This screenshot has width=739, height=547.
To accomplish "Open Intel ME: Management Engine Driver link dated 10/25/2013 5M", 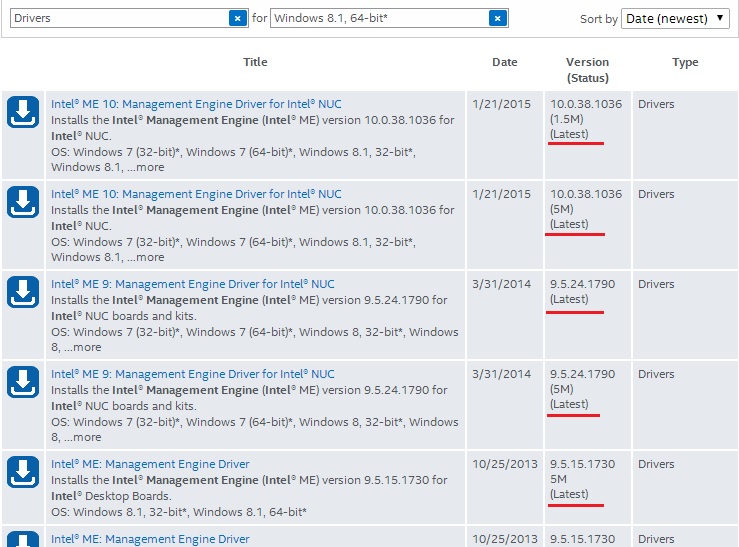I will tap(150, 464).
